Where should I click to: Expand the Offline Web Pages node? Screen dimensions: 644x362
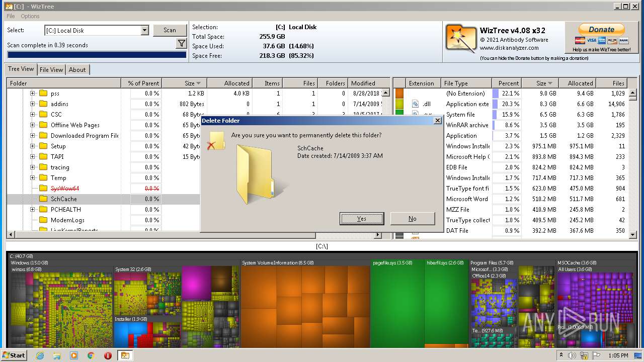click(33, 125)
